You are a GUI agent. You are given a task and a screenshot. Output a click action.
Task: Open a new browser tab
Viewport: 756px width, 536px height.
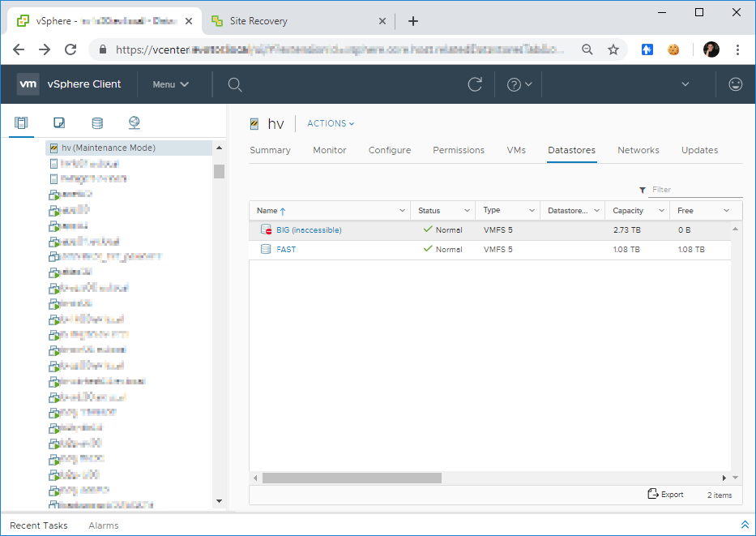413,21
